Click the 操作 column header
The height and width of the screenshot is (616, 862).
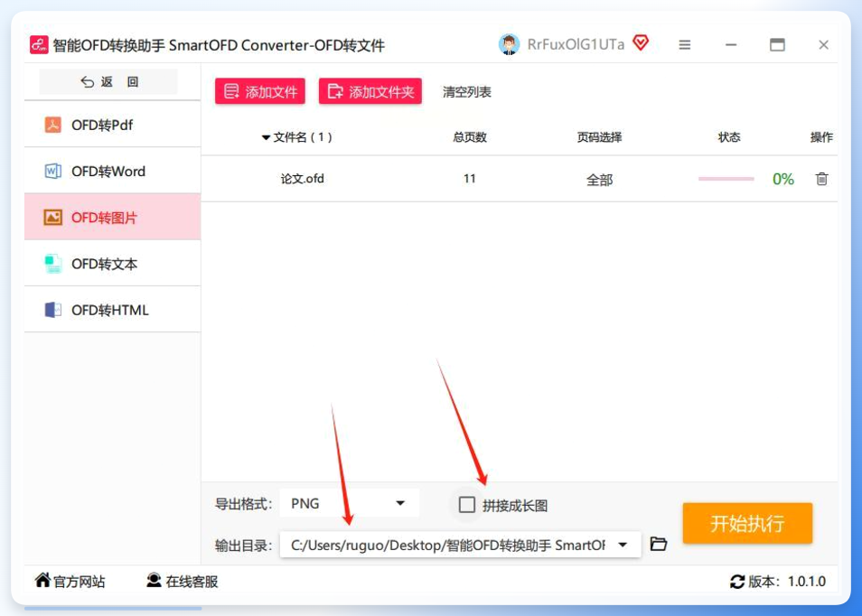821,137
